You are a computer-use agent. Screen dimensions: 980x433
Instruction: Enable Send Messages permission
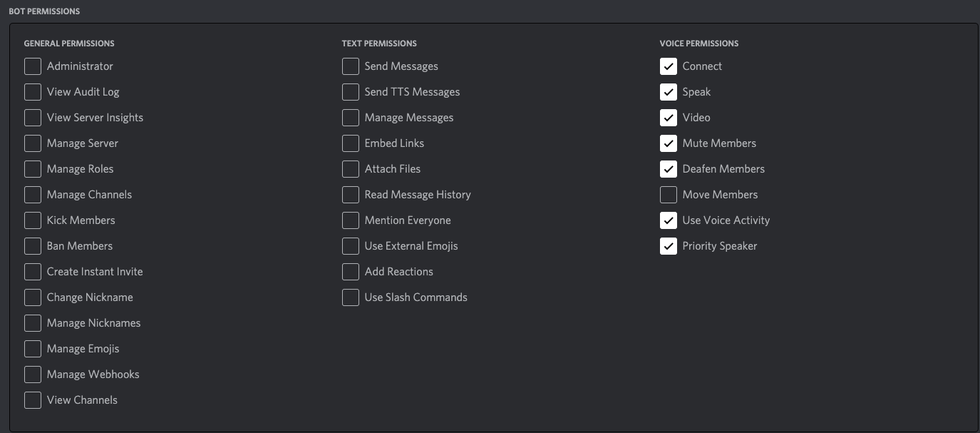[351, 66]
